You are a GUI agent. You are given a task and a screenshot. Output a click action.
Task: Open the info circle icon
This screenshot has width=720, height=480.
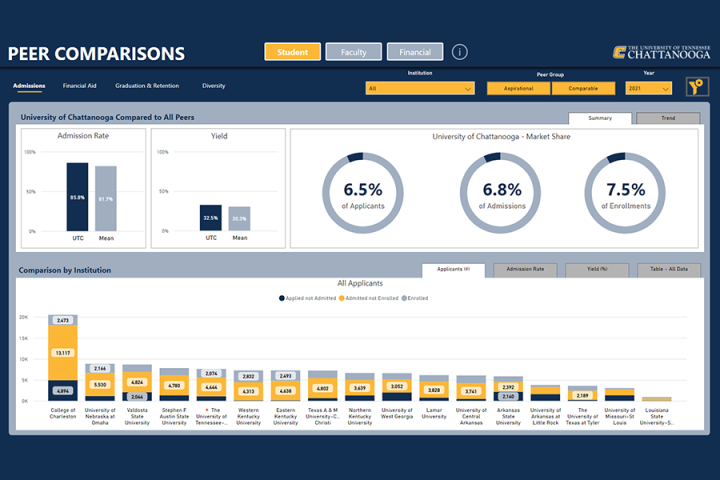460,52
